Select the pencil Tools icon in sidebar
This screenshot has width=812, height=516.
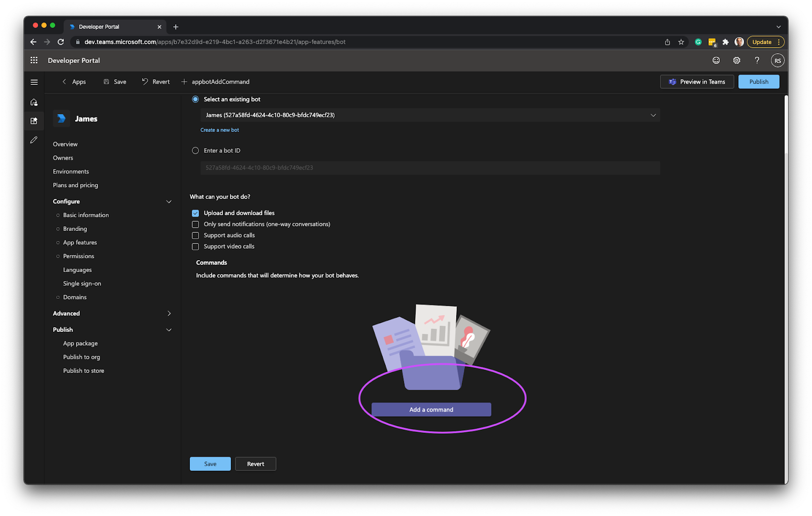coord(33,140)
